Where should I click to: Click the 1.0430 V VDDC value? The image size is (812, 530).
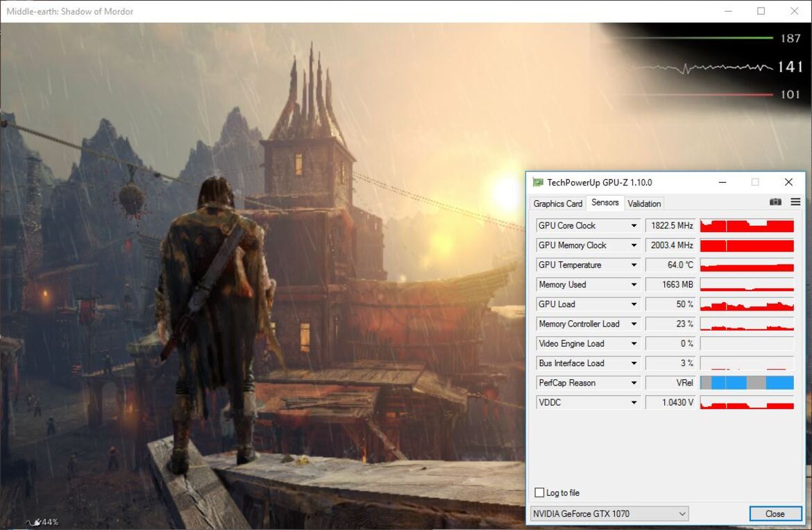point(670,403)
